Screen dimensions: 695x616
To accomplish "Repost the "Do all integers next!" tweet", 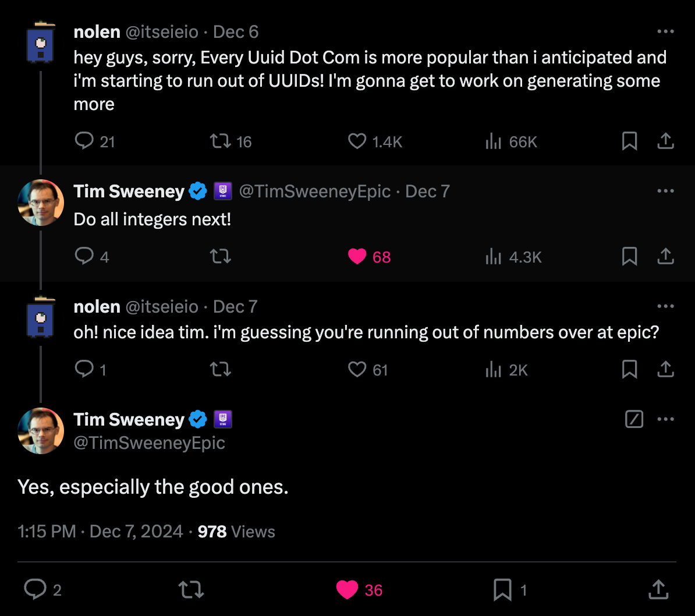I will click(x=220, y=256).
